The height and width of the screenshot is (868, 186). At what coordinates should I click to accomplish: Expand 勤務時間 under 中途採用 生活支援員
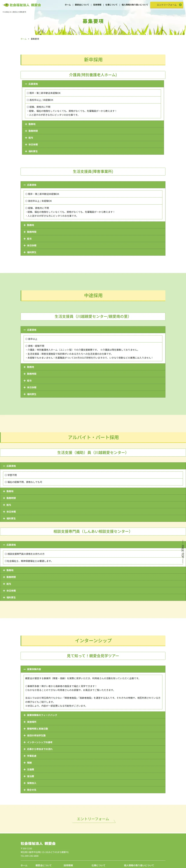pyautogui.click(x=93, y=374)
